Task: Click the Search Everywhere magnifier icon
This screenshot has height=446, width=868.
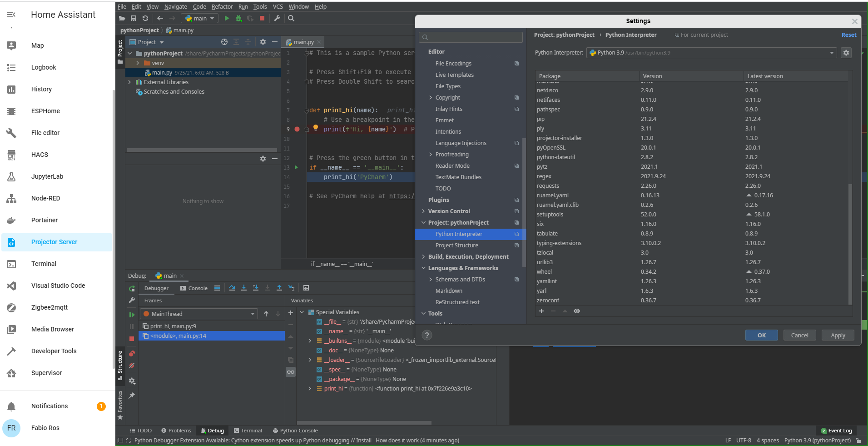Action: point(291,18)
